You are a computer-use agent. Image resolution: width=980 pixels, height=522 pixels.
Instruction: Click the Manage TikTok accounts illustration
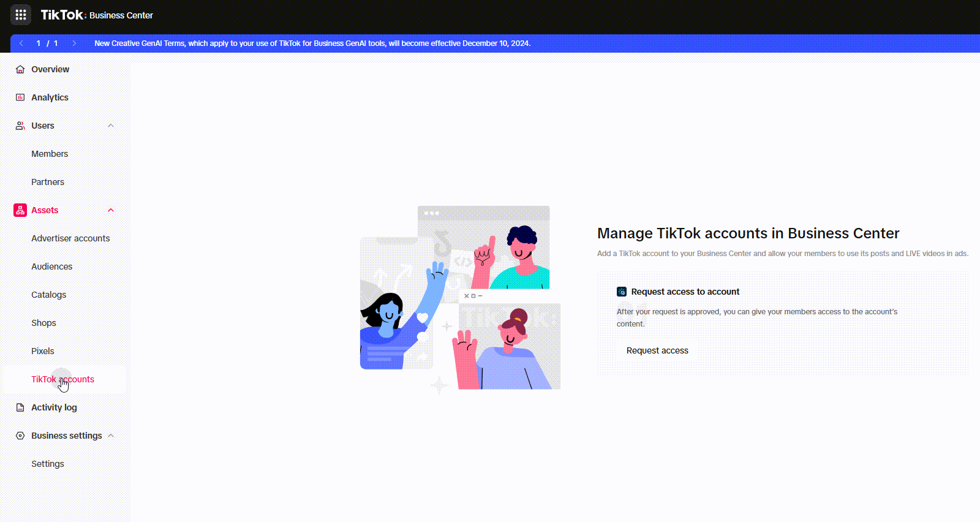[x=460, y=298]
